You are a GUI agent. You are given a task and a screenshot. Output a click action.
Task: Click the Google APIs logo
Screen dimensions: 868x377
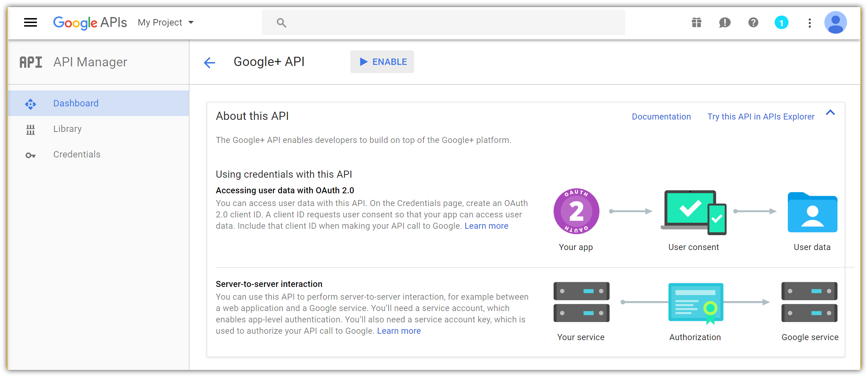(90, 23)
